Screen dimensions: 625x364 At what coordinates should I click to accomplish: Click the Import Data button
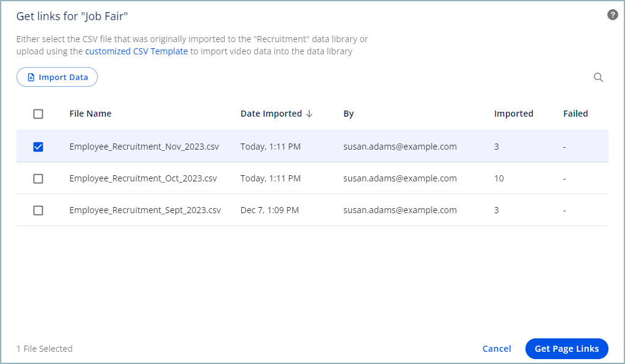click(x=57, y=77)
